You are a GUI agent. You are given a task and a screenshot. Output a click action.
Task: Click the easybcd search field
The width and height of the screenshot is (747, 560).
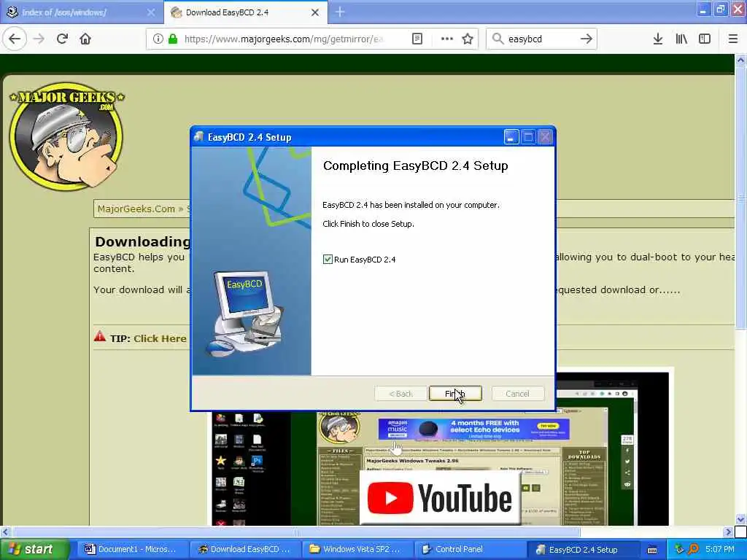pos(541,39)
